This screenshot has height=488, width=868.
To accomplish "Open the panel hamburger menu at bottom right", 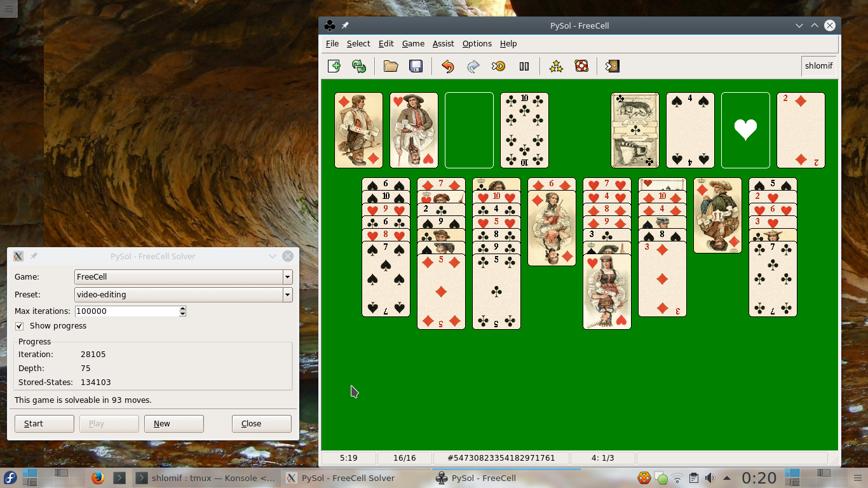I will tap(857, 478).
